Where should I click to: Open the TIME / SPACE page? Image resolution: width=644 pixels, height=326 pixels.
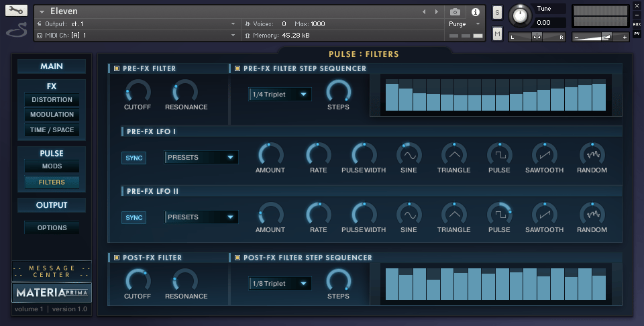pyautogui.click(x=52, y=129)
